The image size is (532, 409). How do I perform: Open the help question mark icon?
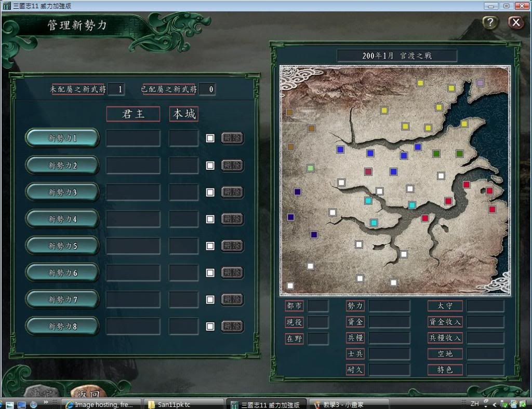(490, 23)
